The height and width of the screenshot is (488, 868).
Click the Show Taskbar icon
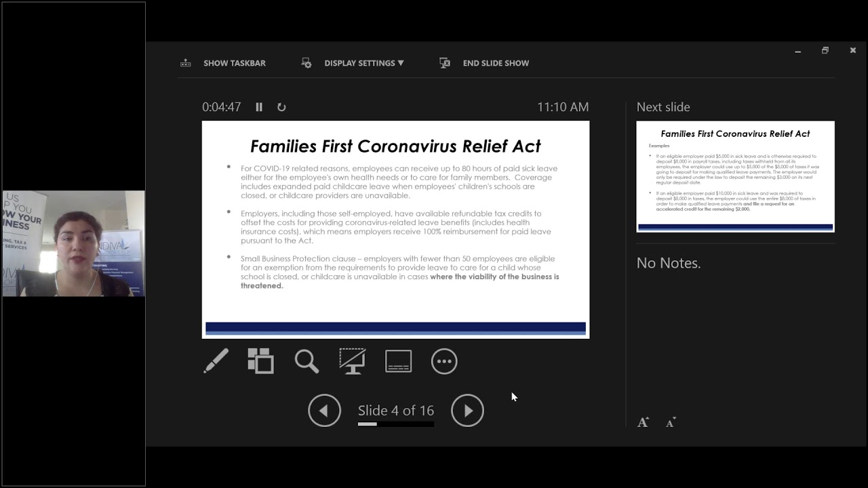[x=185, y=63]
